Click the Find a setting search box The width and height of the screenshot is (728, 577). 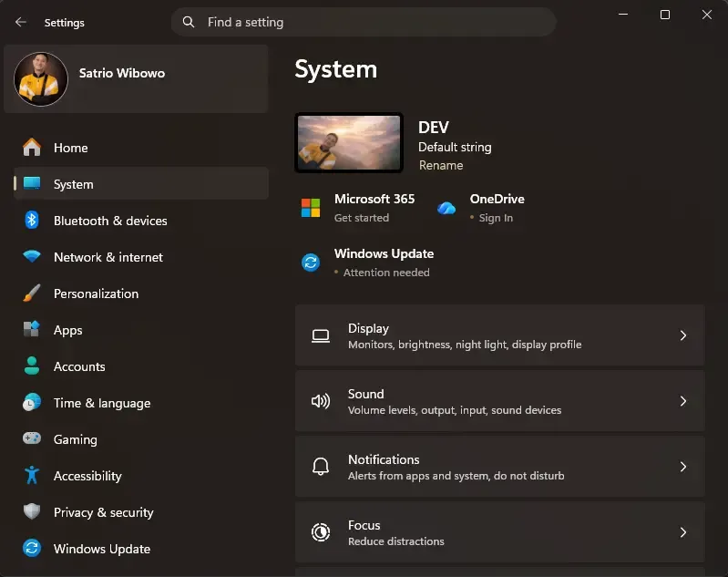pyautogui.click(x=364, y=22)
